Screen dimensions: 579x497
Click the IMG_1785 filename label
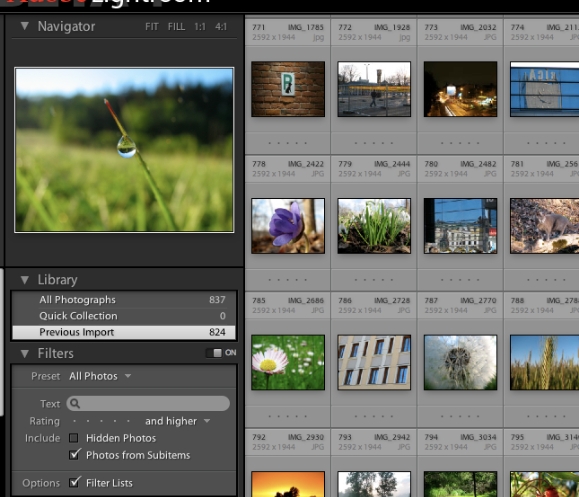click(306, 27)
